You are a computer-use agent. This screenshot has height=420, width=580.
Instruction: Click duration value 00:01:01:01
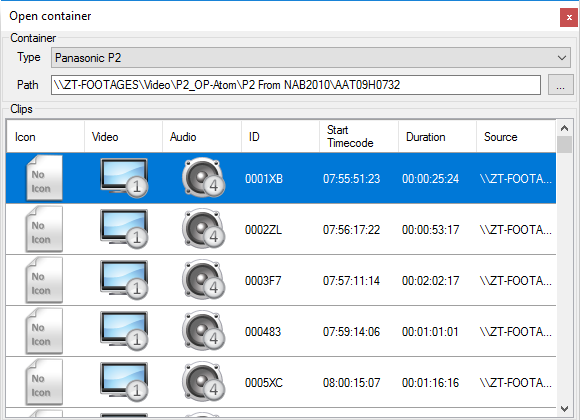tap(430, 332)
